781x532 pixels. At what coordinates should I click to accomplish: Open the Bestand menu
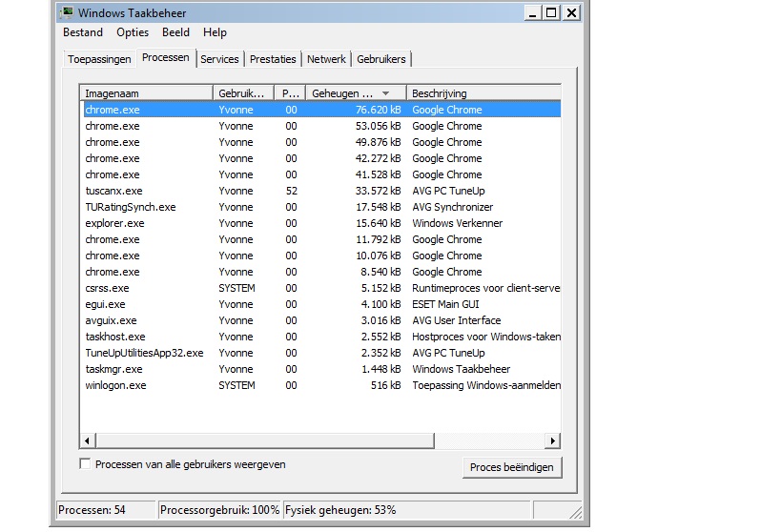pyautogui.click(x=83, y=32)
